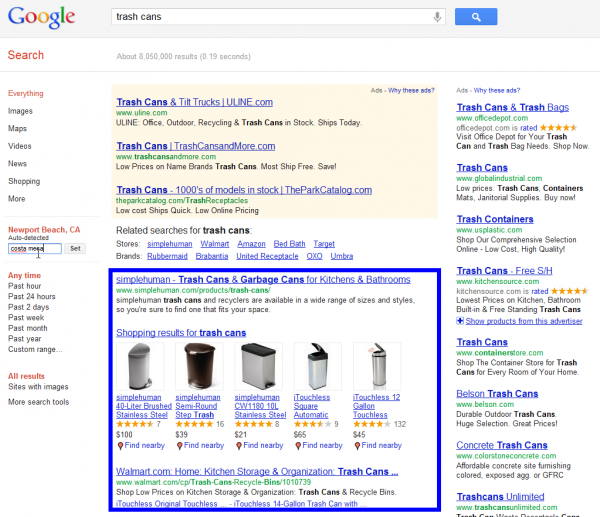This screenshot has height=517, width=600.
Task: Open simplehuman Semi-Round Step Trash thumbnail
Action: click(199, 366)
